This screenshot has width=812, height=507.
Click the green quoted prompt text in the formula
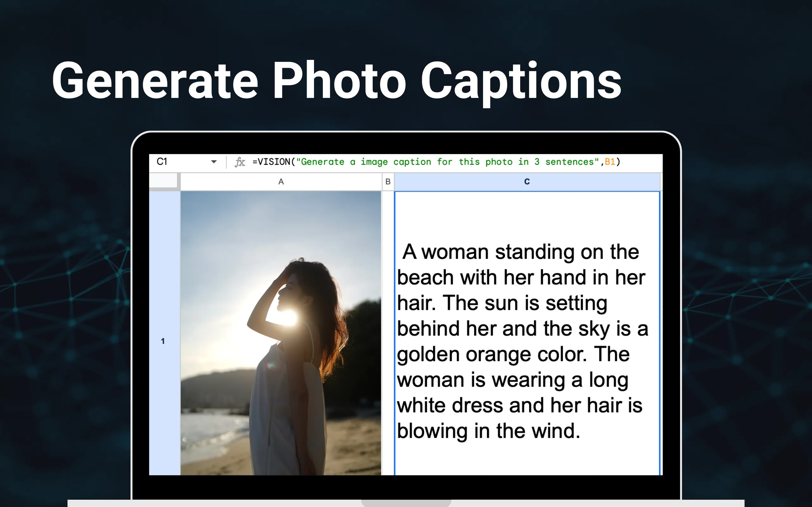[436, 162]
